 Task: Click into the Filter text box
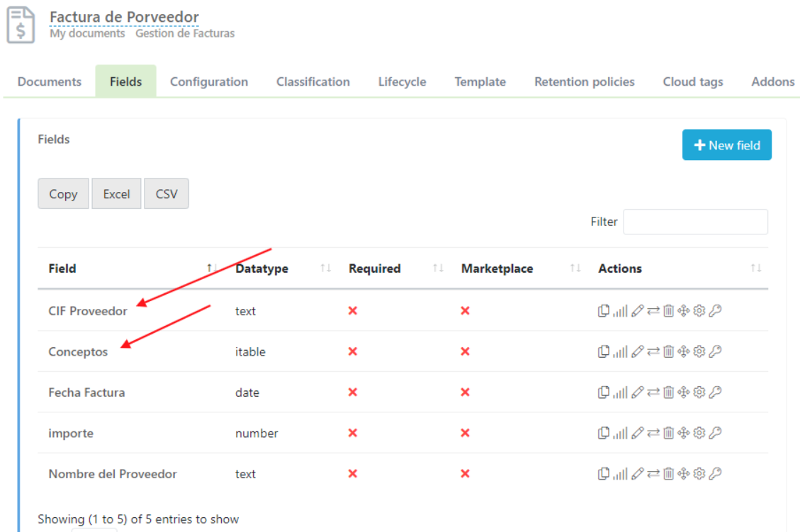pos(695,222)
